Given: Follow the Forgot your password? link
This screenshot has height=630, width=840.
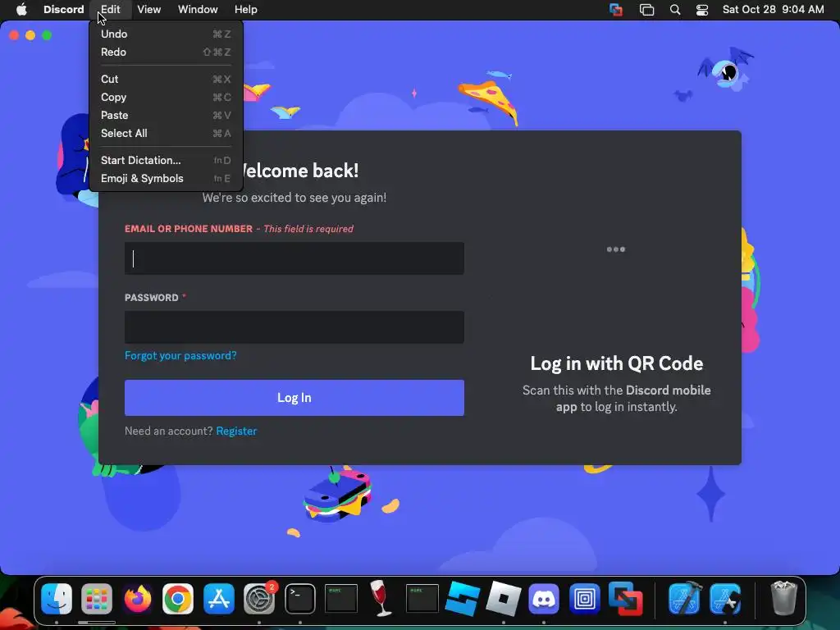Looking at the screenshot, I should 180,356.
